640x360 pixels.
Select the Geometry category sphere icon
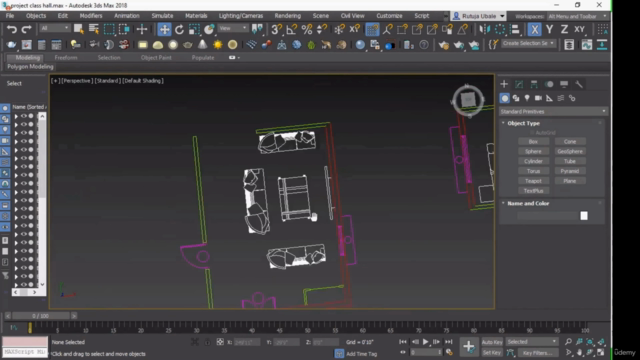[504, 98]
